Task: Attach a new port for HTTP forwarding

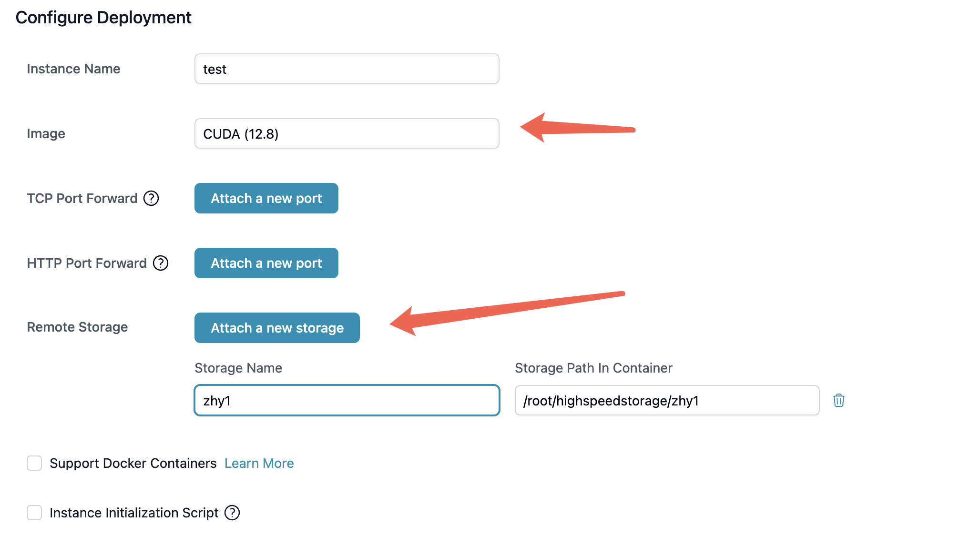Action: coord(266,263)
